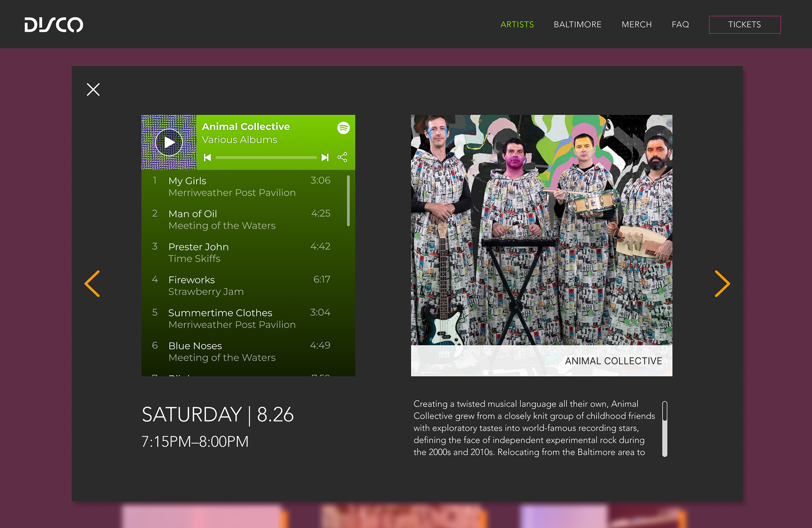Share the playlist via share icon
Screen dimensions: 812x528
(x=343, y=157)
